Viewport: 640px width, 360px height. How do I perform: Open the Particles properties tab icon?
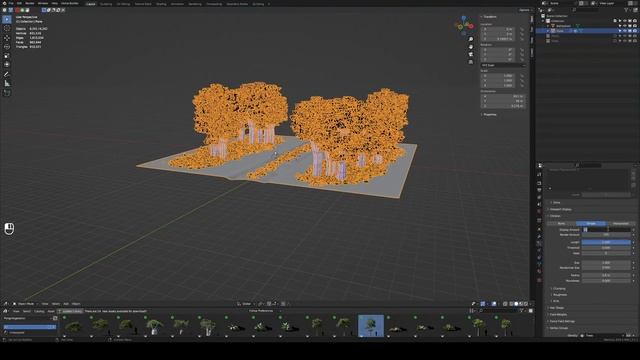540,243
